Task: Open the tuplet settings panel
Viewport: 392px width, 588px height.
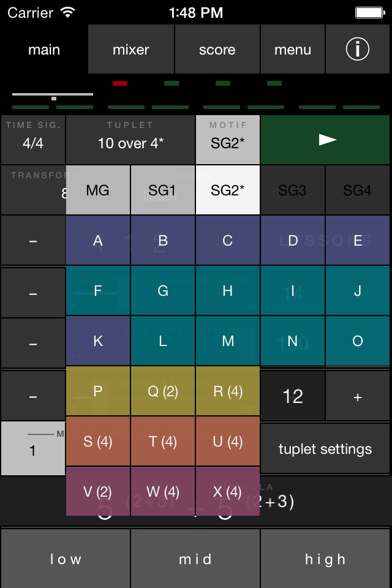Action: [325, 448]
